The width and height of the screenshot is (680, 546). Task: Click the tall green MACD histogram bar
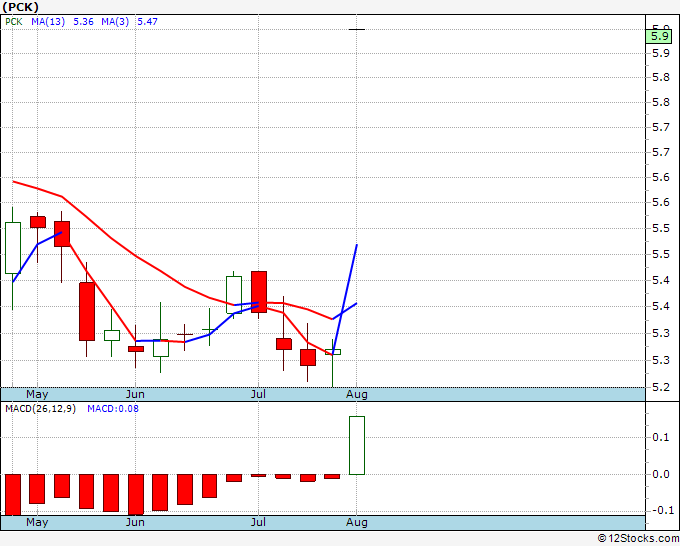tap(357, 445)
